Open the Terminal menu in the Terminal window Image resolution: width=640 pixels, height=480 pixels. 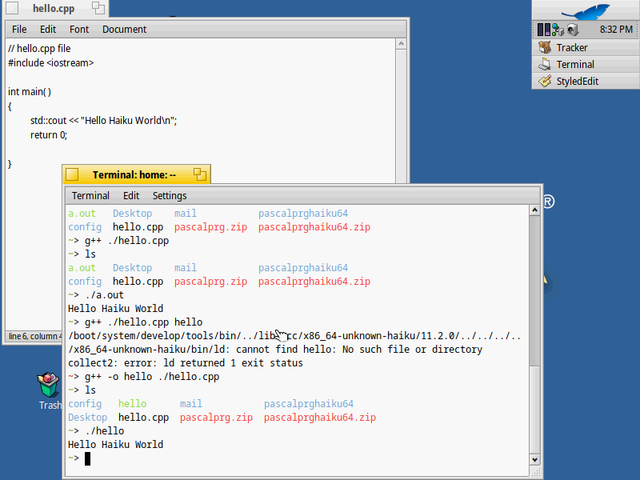[x=91, y=196]
